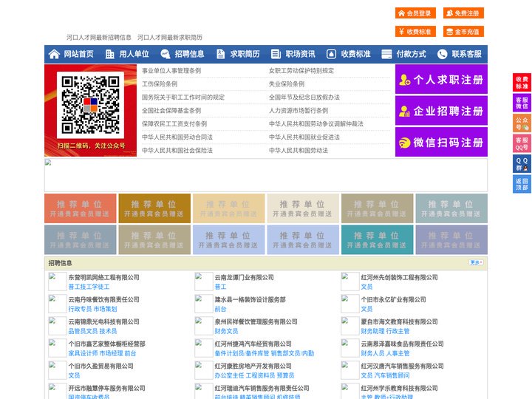
Task: Click the orange-red 推荐单位 tile
Action: (80, 208)
